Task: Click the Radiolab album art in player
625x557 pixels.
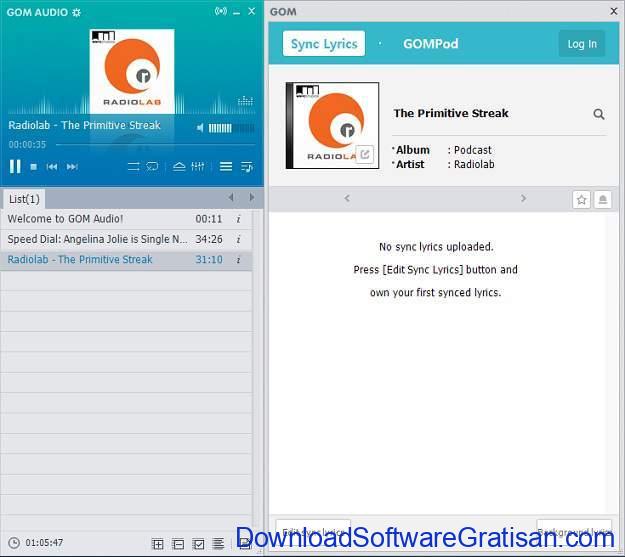Action: click(x=132, y=71)
